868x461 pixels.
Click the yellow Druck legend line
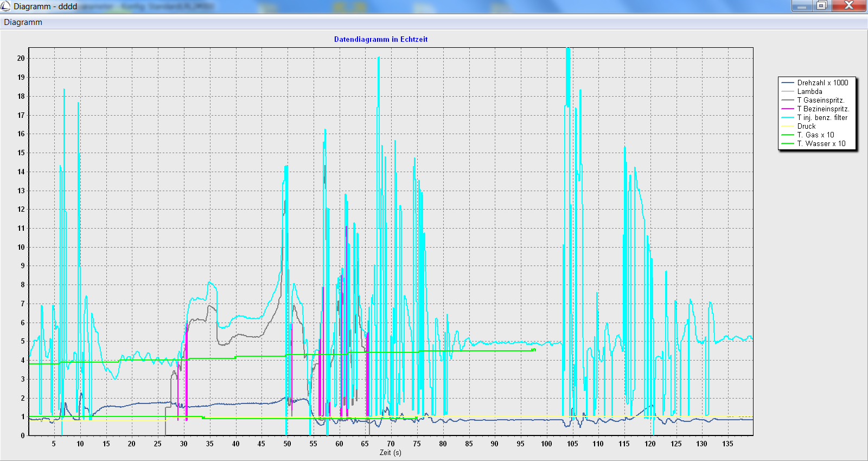pos(788,126)
